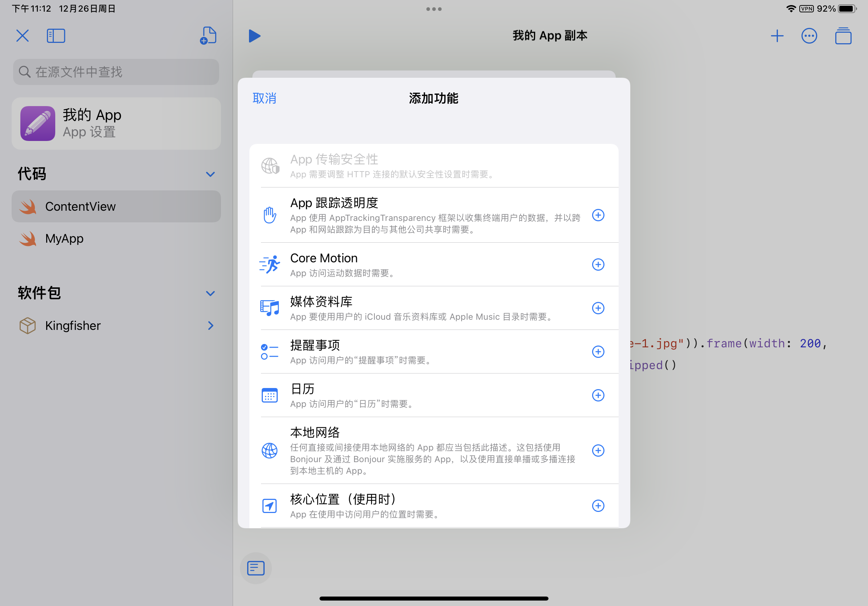Run the app with play button
The width and height of the screenshot is (868, 606).
pyautogui.click(x=254, y=36)
